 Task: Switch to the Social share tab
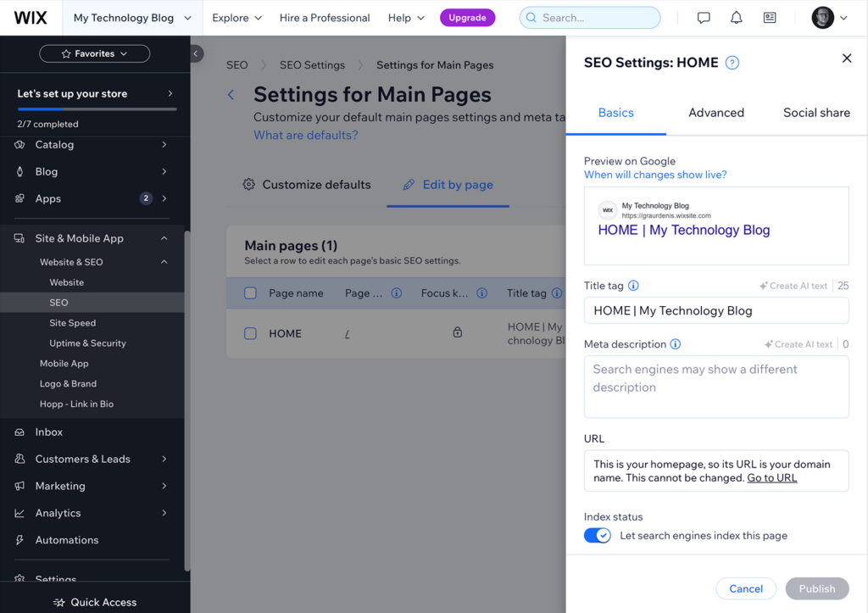816,113
